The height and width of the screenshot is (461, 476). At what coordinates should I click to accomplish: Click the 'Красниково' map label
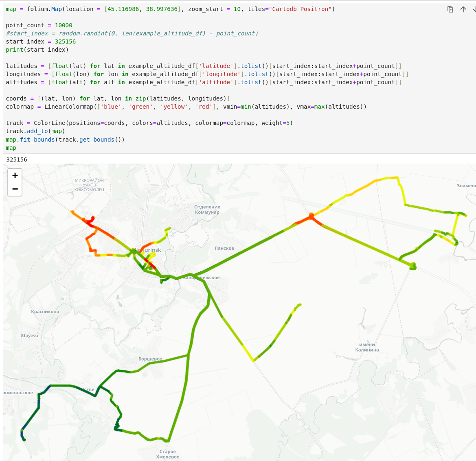tap(45, 312)
